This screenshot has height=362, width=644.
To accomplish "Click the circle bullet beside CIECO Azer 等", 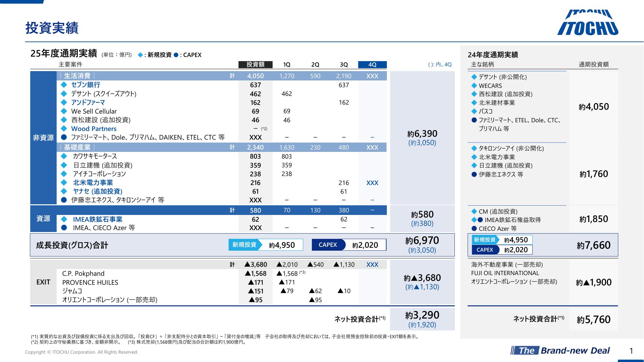I will 474,229.
